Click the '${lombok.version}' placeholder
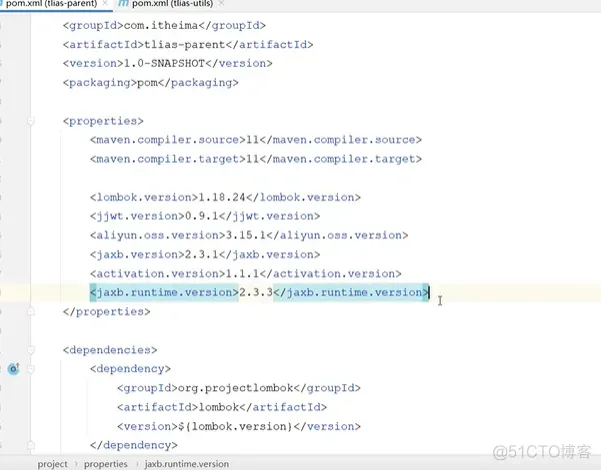Screen dimensions: 601x470 [235, 426]
